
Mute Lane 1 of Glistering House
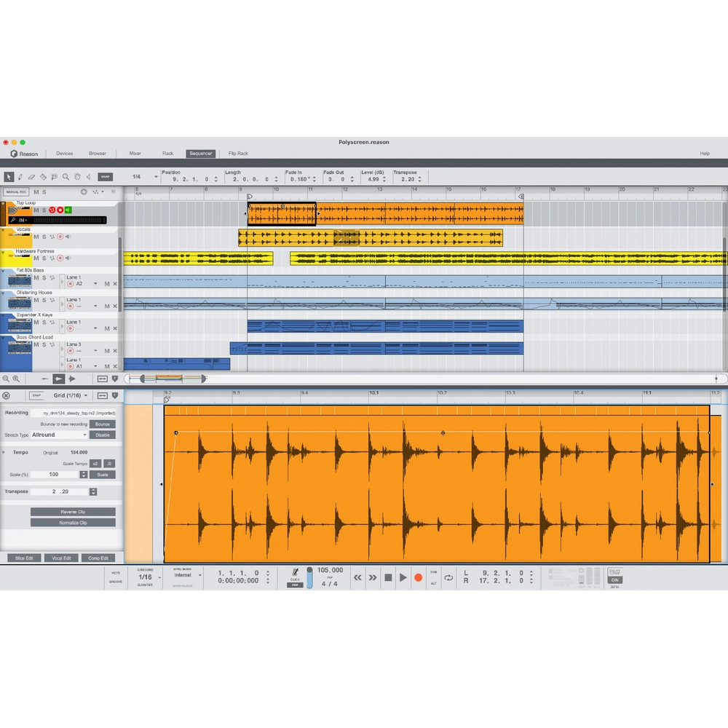tap(107, 306)
